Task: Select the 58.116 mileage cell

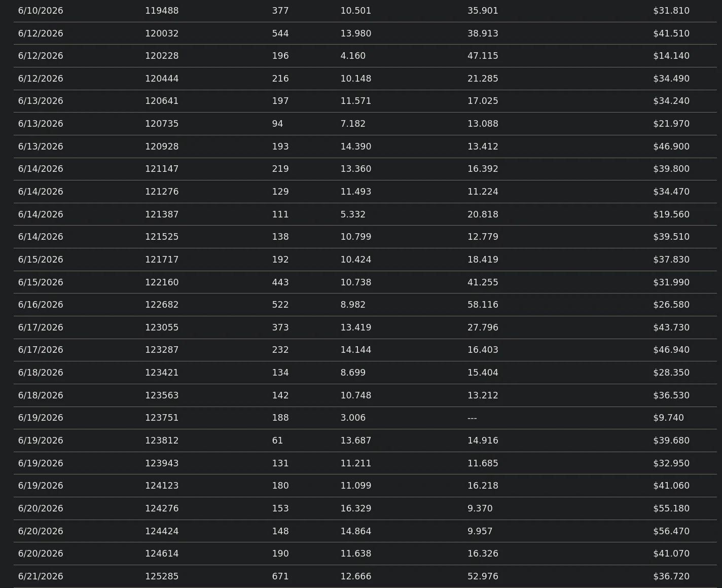Action: click(483, 305)
